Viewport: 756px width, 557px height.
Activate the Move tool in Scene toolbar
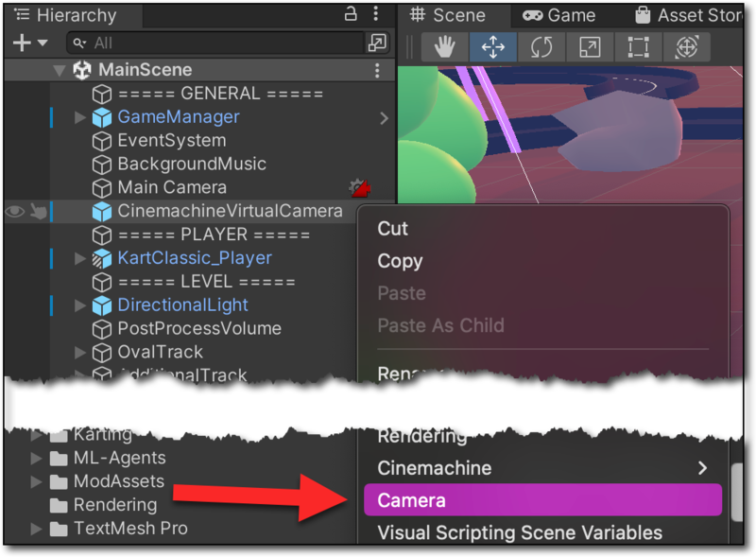(493, 47)
